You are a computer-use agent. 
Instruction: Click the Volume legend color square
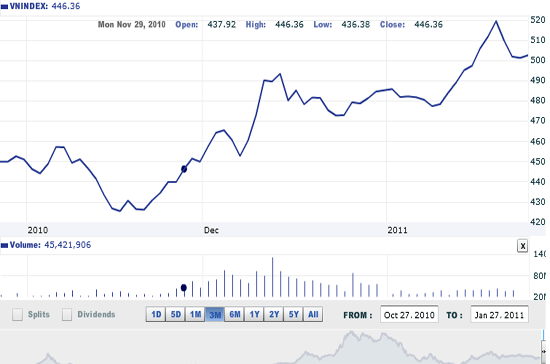tap(5, 245)
